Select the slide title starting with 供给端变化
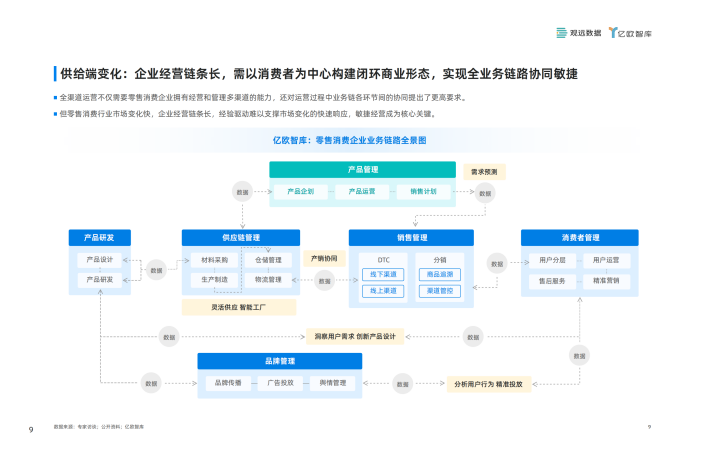710x464 pixels. 319,74
